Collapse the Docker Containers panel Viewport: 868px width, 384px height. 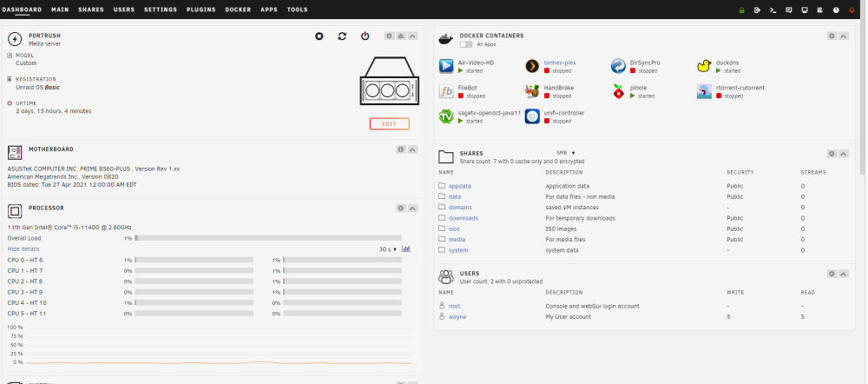click(x=843, y=36)
